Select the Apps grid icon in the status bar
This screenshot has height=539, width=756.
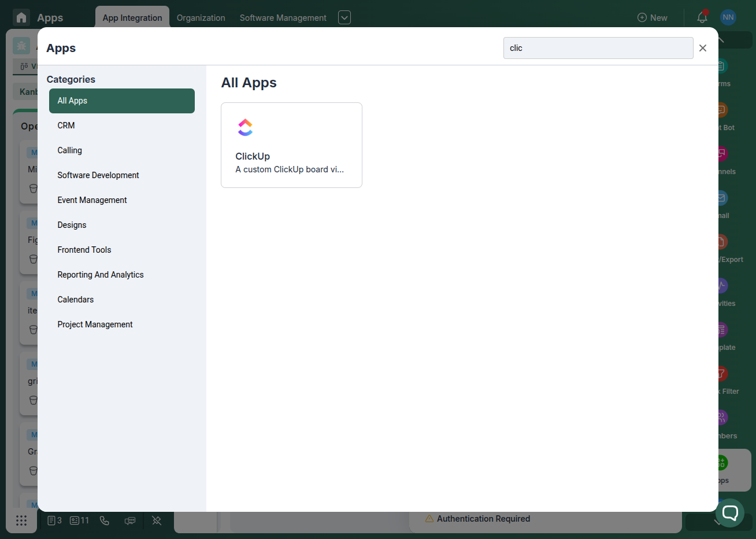(x=21, y=520)
